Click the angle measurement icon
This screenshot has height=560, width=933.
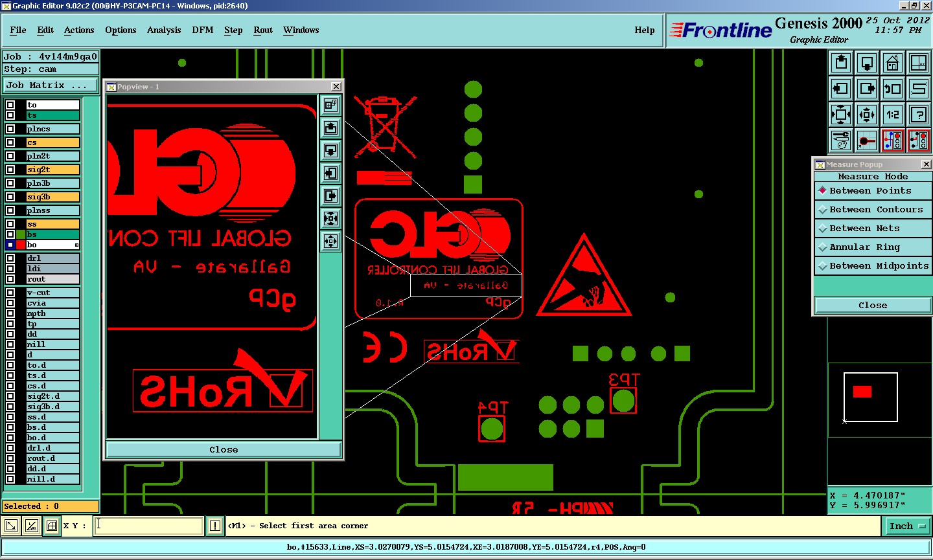32,526
